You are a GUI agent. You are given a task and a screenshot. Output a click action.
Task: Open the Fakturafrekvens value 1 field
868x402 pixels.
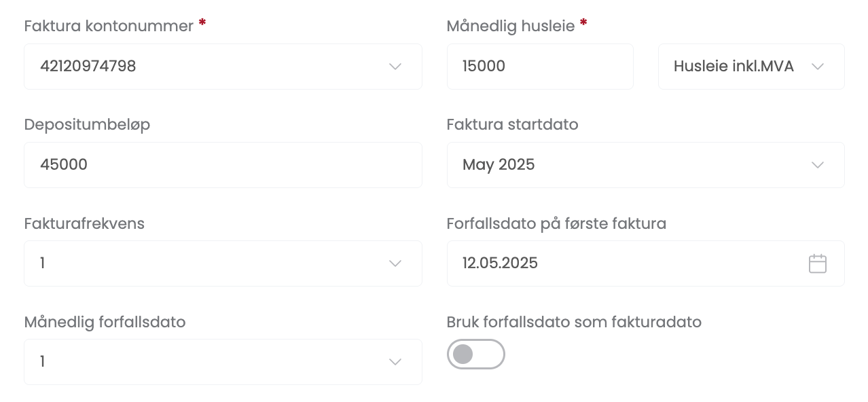pos(204,263)
